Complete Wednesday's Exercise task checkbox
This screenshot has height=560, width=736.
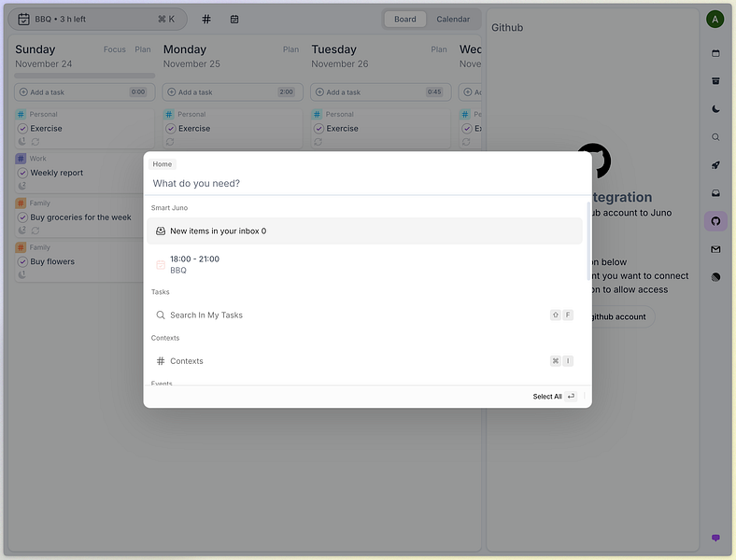(467, 129)
